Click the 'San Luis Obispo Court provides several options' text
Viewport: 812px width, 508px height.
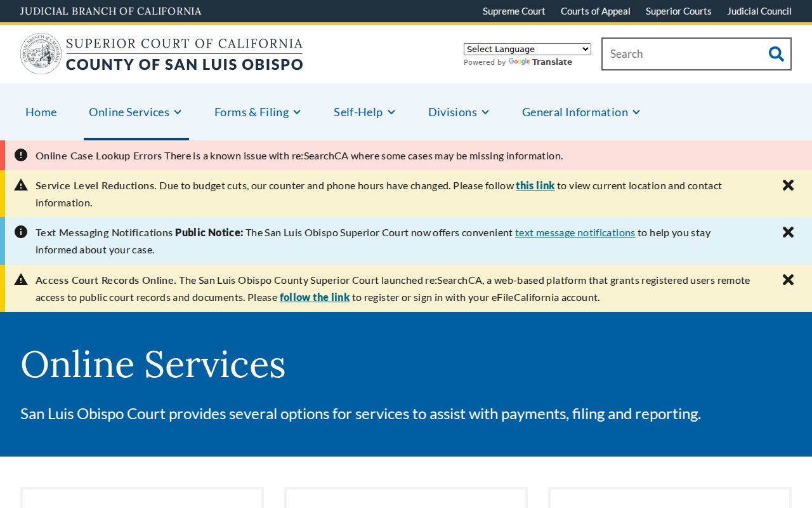click(x=360, y=414)
